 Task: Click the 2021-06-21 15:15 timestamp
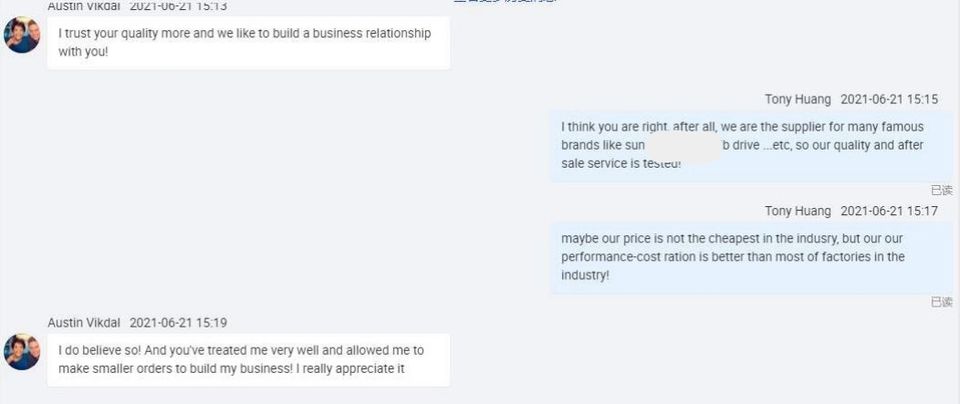tap(889, 99)
